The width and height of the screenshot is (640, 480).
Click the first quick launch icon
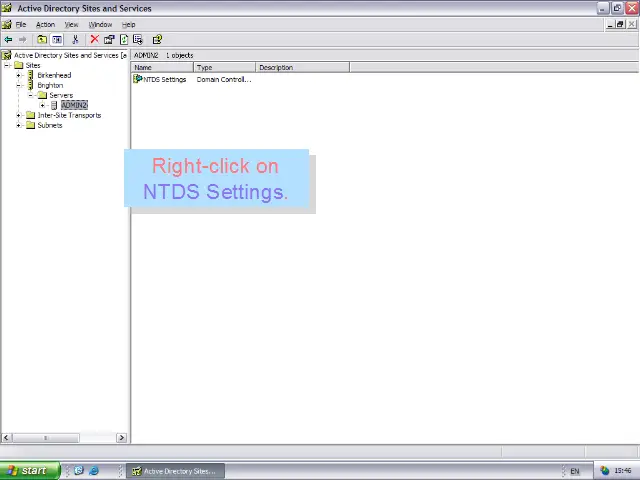click(x=79, y=471)
